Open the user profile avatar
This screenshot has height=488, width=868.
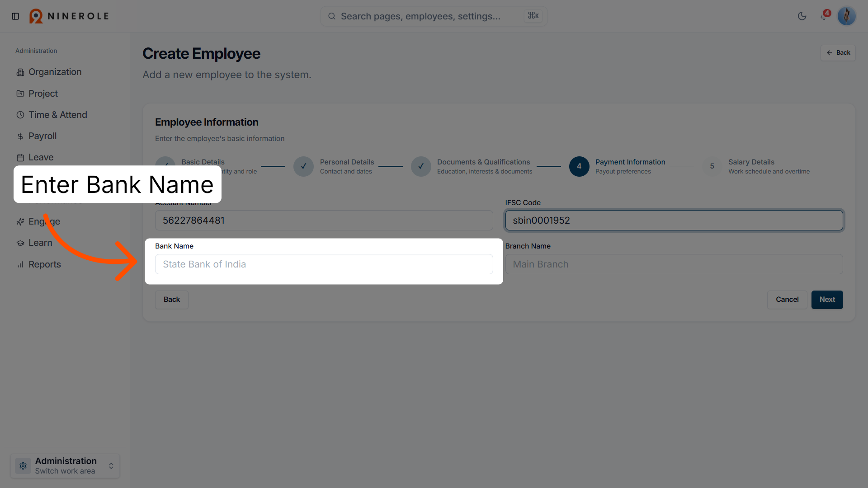point(846,16)
